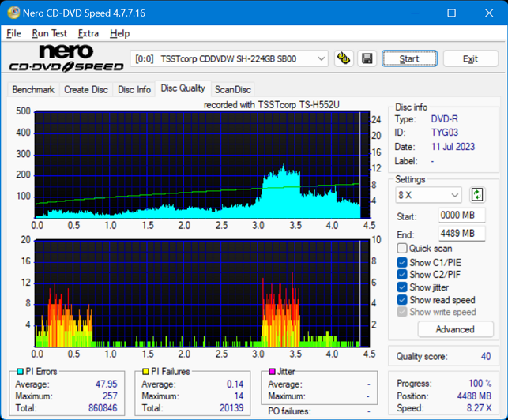Image resolution: width=508 pixels, height=420 pixels.
Task: Click the refresh speed settings icon
Action: coord(477,195)
